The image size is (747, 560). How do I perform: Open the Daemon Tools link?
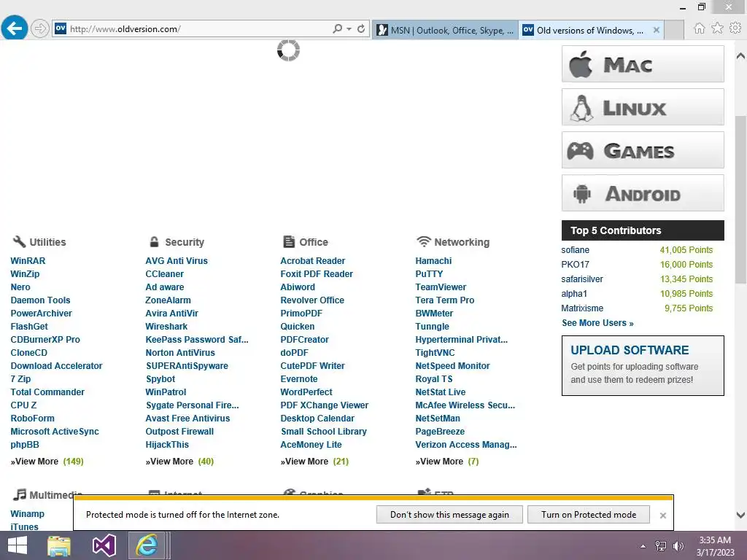(41, 300)
